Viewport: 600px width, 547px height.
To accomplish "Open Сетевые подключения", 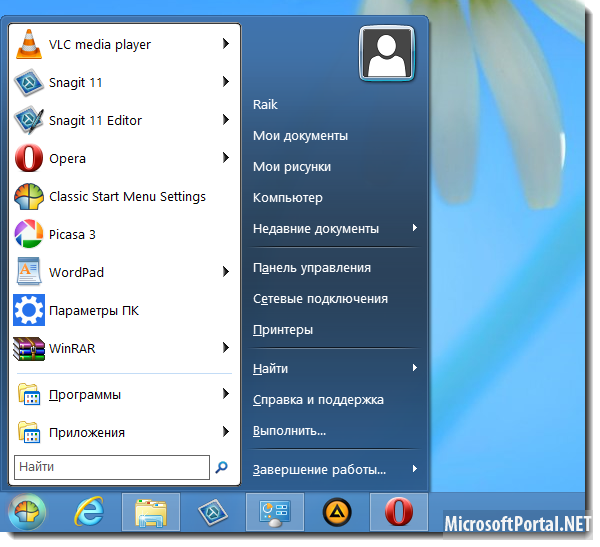I will [x=320, y=299].
